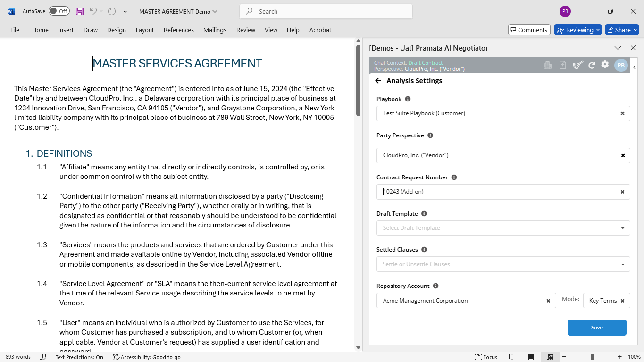Click the broom clear icon in Pramata header
Screen dimensions: 644x362
[x=578, y=66]
